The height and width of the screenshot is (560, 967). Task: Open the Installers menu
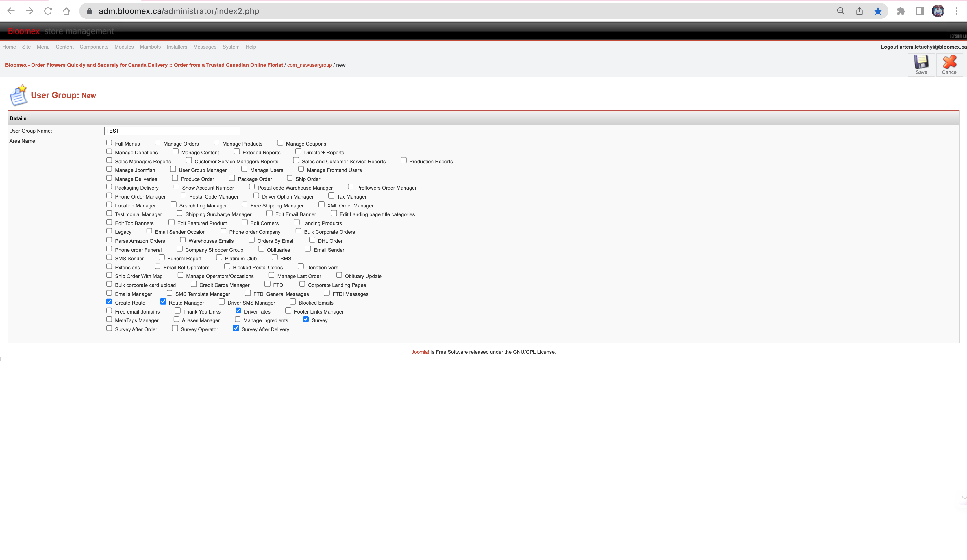177,47
